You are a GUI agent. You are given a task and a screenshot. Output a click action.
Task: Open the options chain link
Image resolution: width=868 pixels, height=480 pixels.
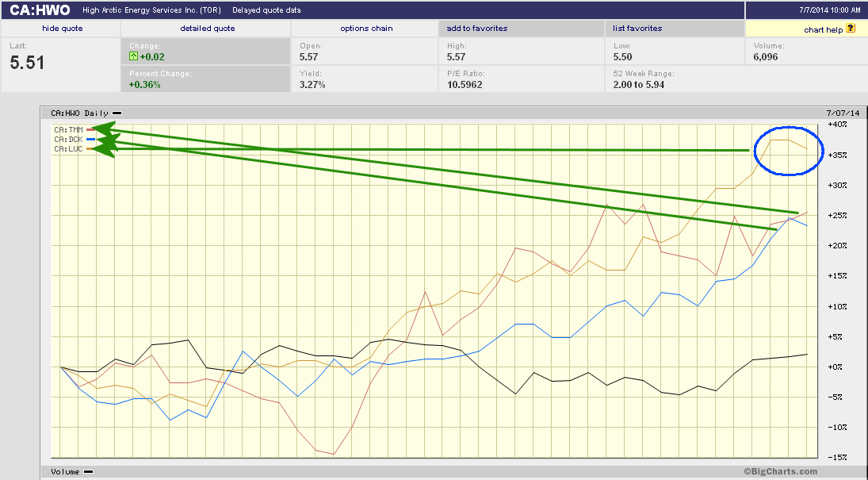[x=366, y=29]
